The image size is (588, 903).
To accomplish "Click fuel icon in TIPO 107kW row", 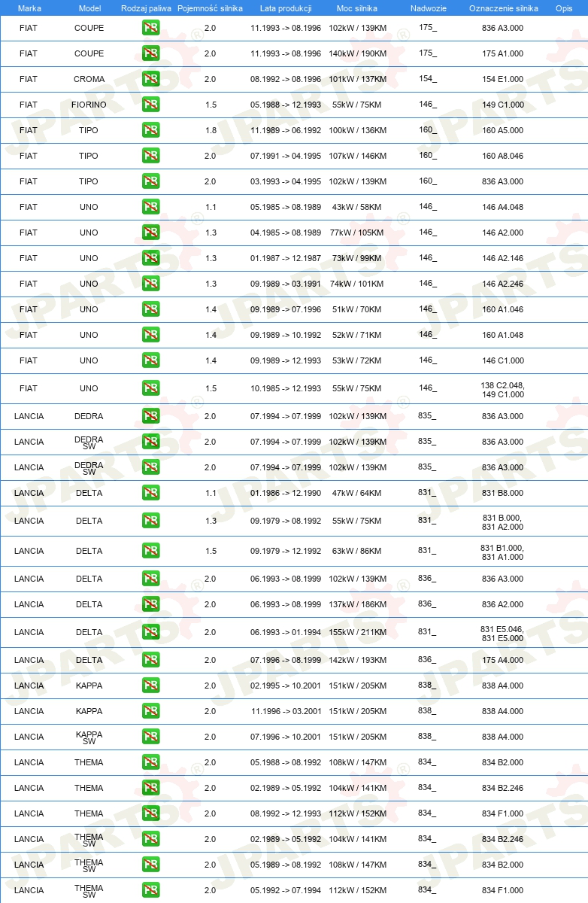I will click(150, 156).
